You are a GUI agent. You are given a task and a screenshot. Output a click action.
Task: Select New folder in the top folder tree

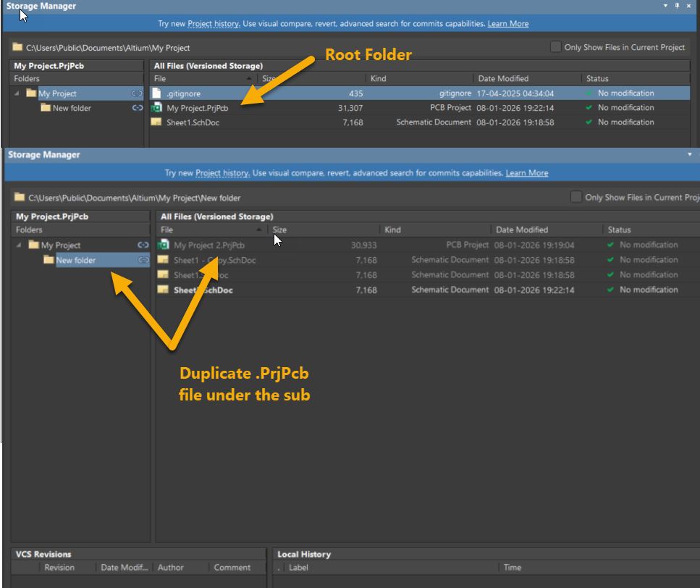pyautogui.click(x=72, y=108)
